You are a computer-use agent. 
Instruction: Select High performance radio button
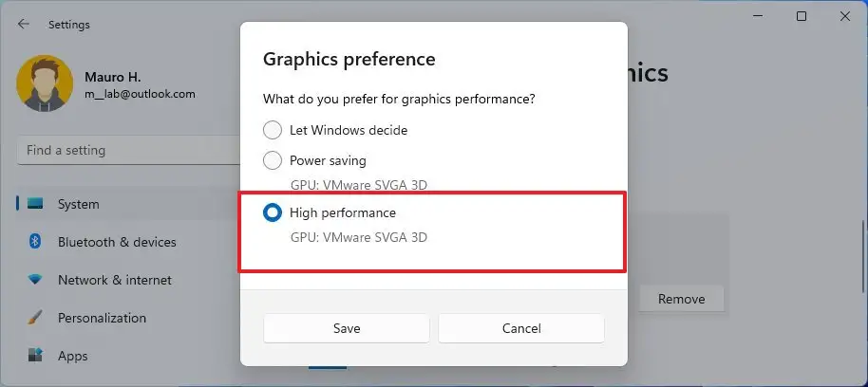[x=273, y=212]
